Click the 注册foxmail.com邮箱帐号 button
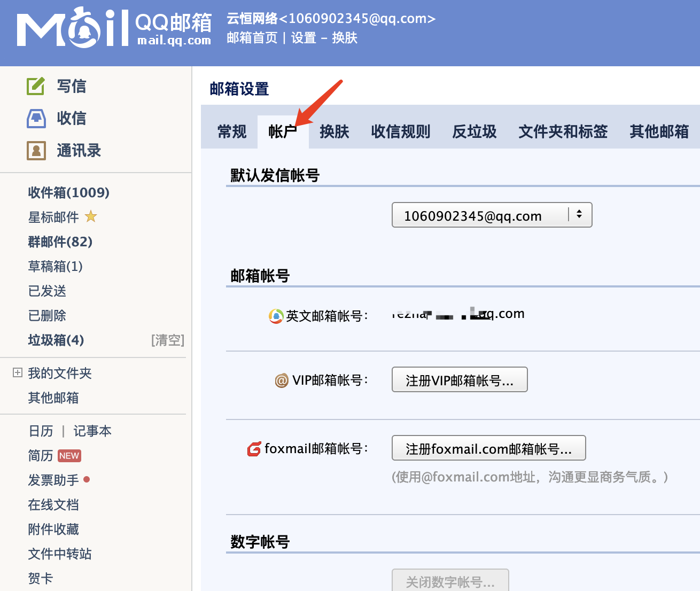Image resolution: width=700 pixels, height=591 pixels. pyautogui.click(x=489, y=448)
